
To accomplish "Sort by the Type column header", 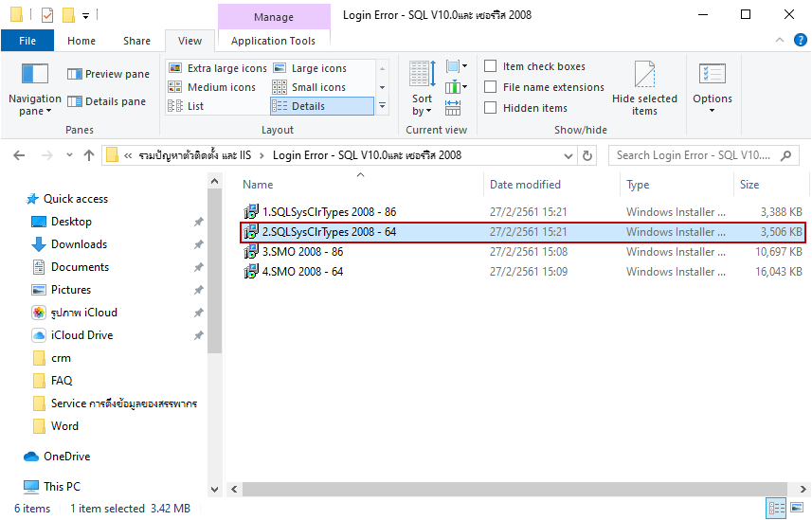I will 677,185.
